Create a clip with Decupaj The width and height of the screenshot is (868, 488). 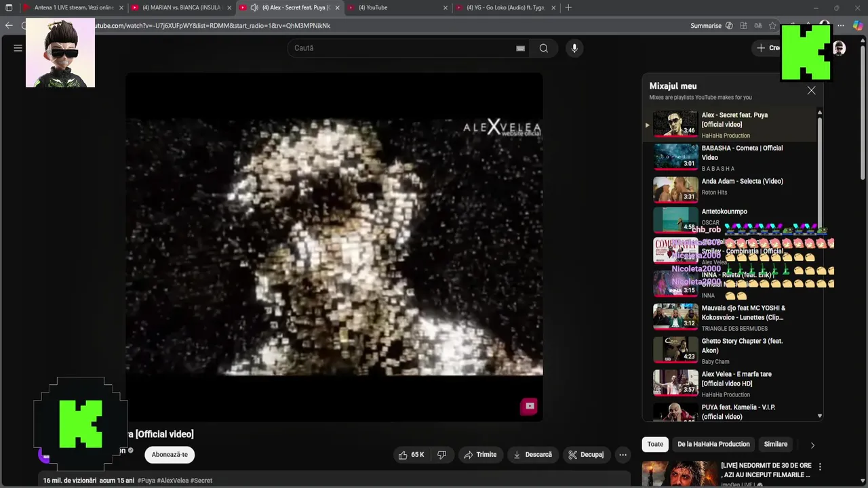586,455
